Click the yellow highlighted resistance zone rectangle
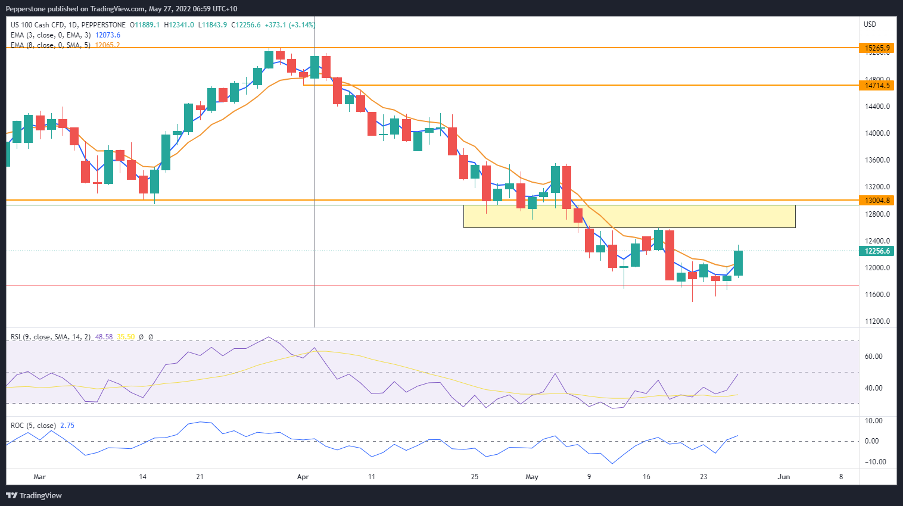Viewport: 904px width, 506px height. [x=629, y=216]
